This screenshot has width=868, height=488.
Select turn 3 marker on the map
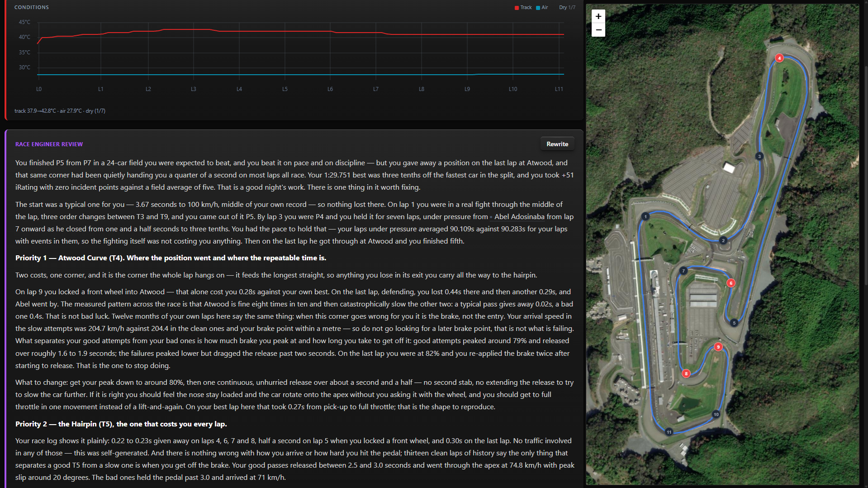759,156
